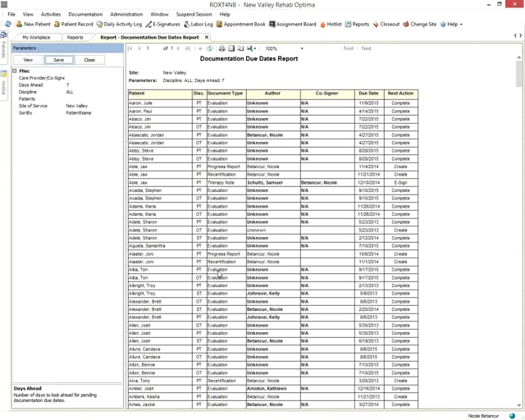
Task: Open the Window menu
Action: [x=159, y=15]
